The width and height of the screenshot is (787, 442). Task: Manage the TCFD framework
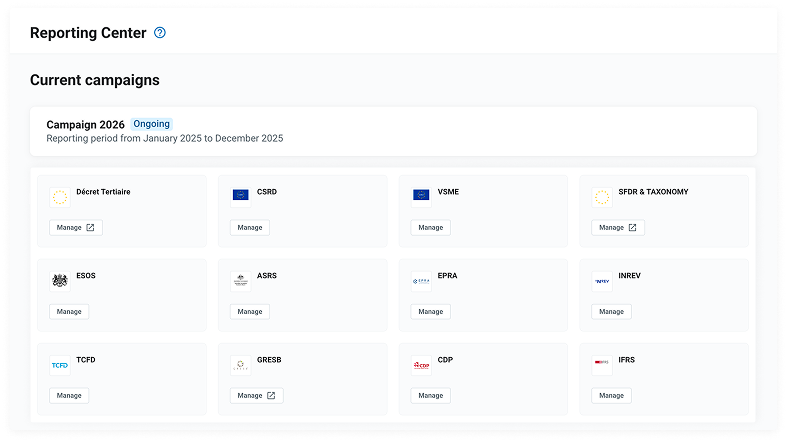(69, 395)
